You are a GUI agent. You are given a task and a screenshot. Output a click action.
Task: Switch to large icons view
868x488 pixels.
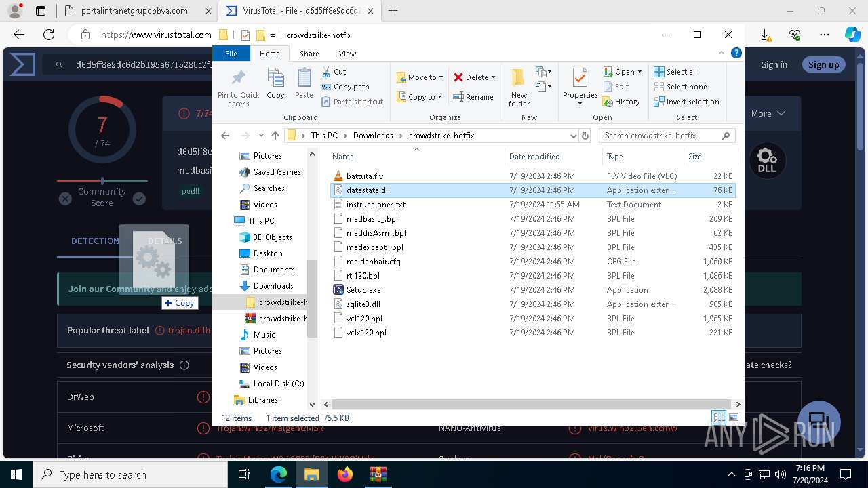[x=733, y=418]
